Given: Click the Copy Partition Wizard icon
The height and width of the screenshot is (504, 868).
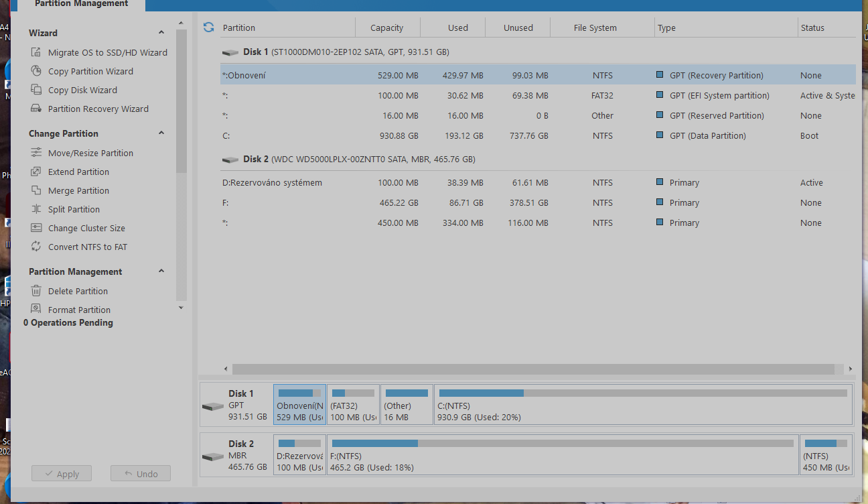Looking at the screenshot, I should 36,71.
